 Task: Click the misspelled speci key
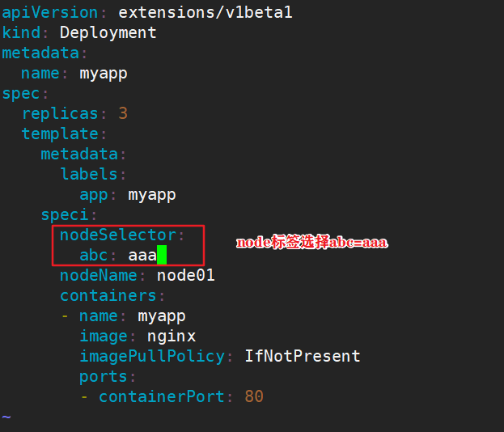pyautogui.click(x=65, y=215)
